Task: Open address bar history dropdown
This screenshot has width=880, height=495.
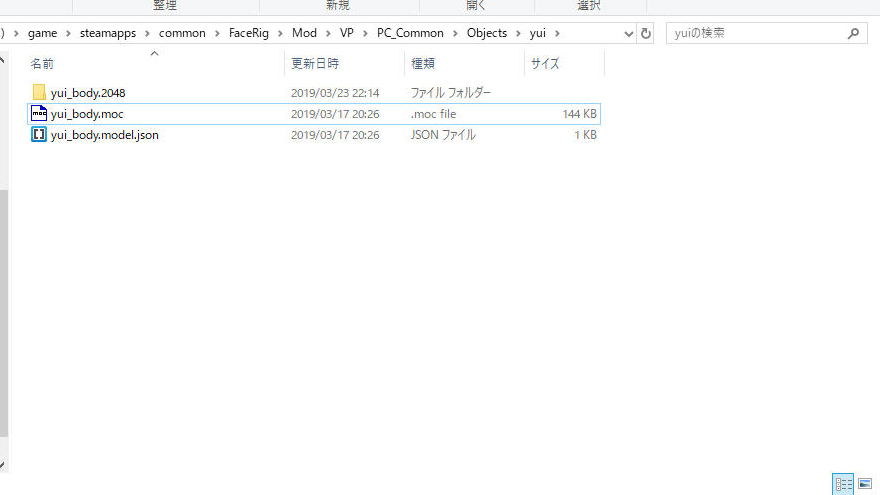Action: (629, 34)
